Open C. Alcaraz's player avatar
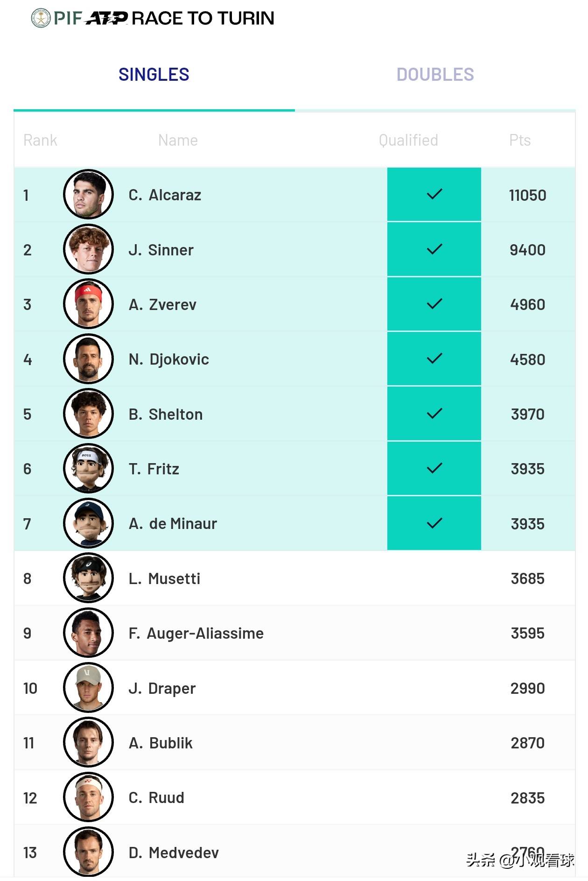Screen dimensions: 588x881 pos(88,194)
